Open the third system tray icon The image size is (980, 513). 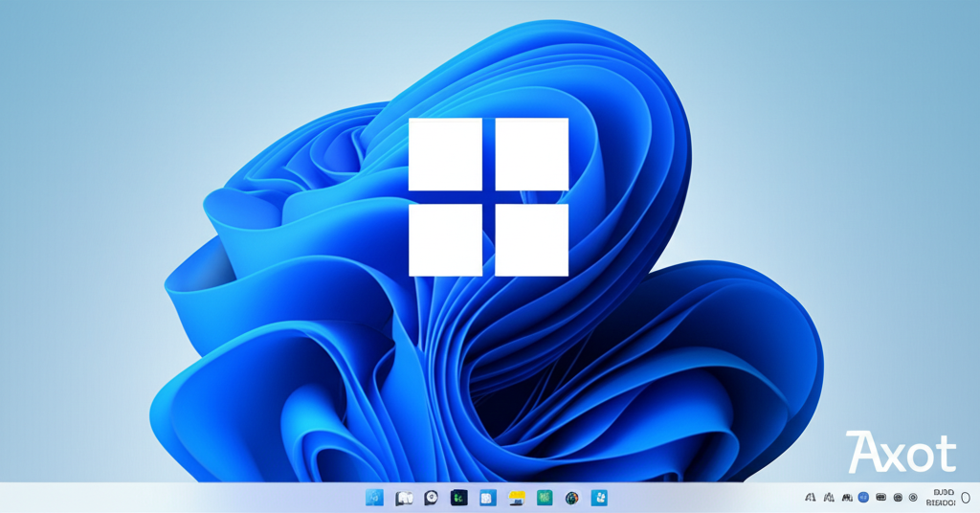point(846,498)
